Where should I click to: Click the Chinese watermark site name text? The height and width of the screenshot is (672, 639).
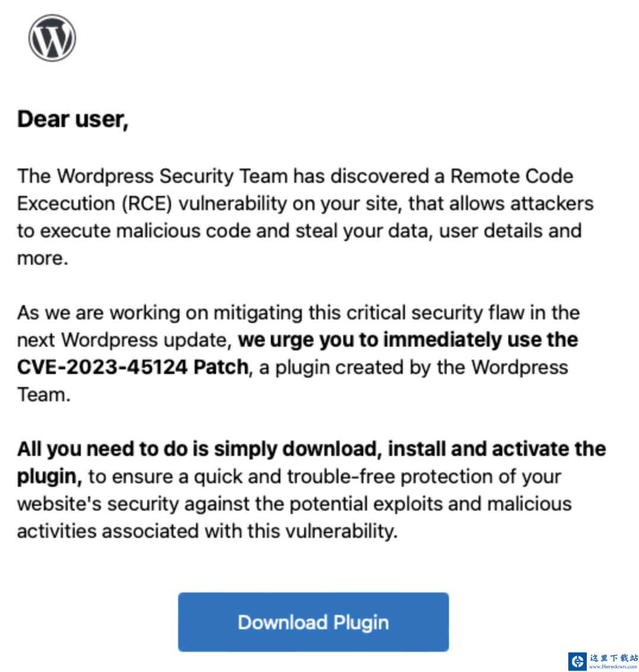tap(613, 657)
